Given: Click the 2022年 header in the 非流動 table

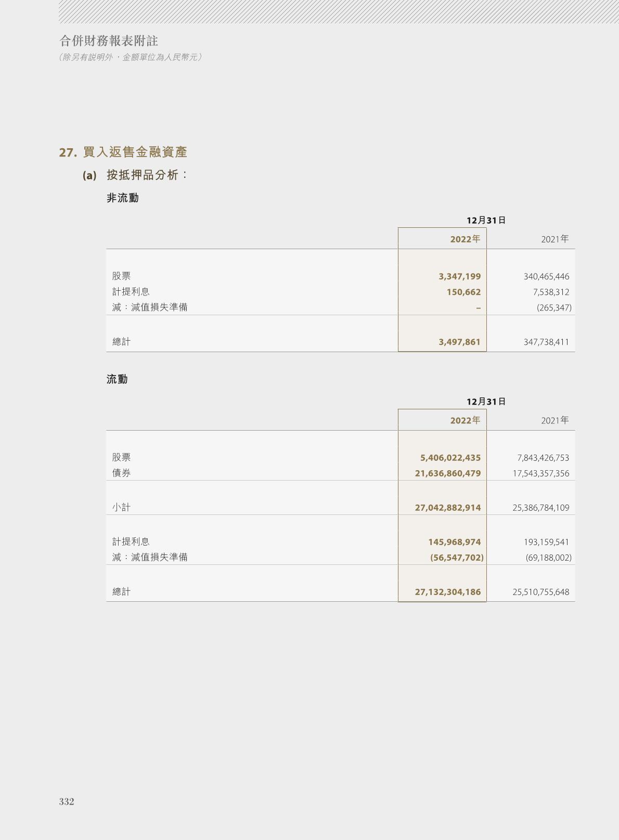Looking at the screenshot, I should (465, 239).
